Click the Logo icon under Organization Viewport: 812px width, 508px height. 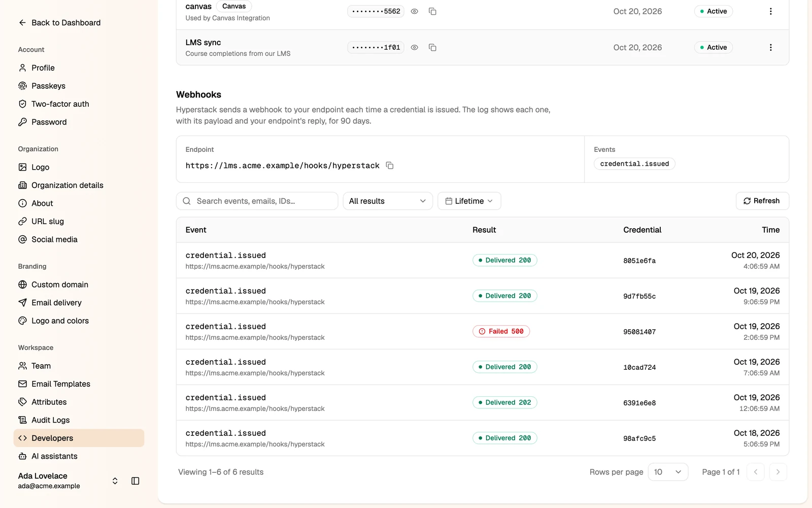(x=22, y=167)
